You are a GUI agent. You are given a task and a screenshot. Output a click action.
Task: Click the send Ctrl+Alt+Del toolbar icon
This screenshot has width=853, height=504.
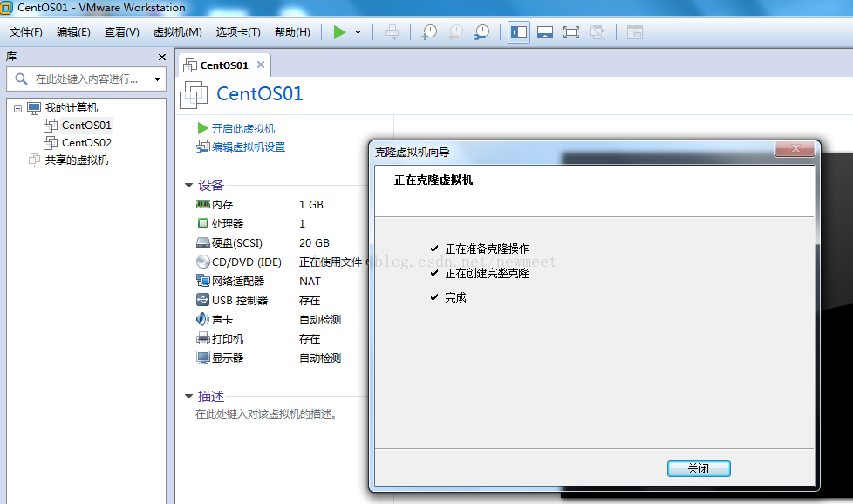pos(392,32)
